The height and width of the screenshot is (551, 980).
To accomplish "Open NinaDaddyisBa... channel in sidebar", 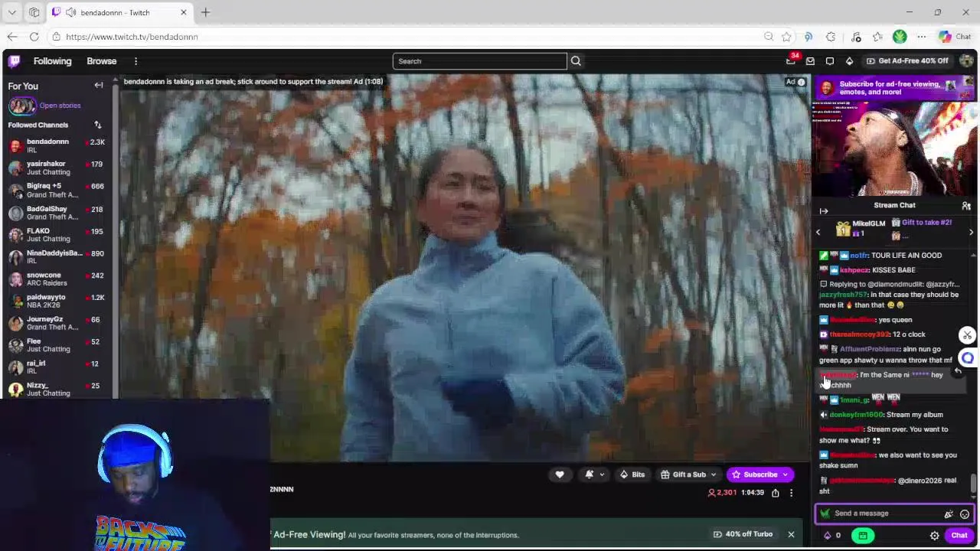I will pos(57,256).
